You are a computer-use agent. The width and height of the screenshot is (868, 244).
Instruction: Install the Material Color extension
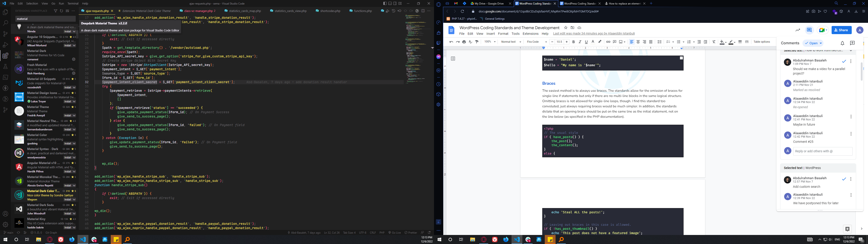click(x=68, y=143)
